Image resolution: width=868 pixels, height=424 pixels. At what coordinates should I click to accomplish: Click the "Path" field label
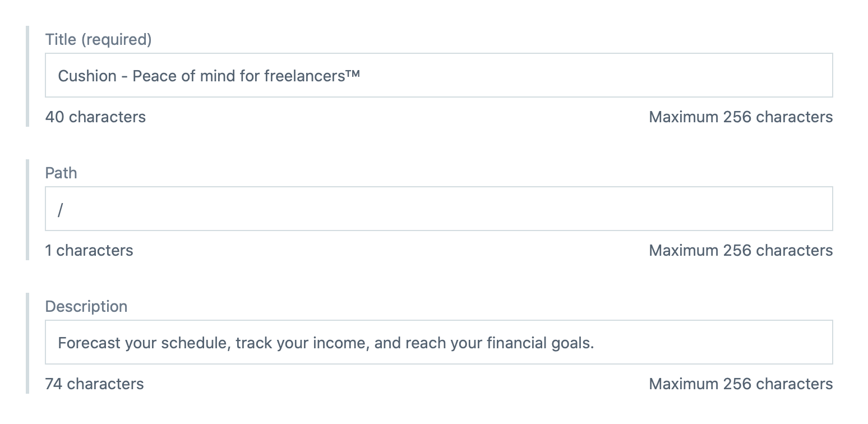61,173
